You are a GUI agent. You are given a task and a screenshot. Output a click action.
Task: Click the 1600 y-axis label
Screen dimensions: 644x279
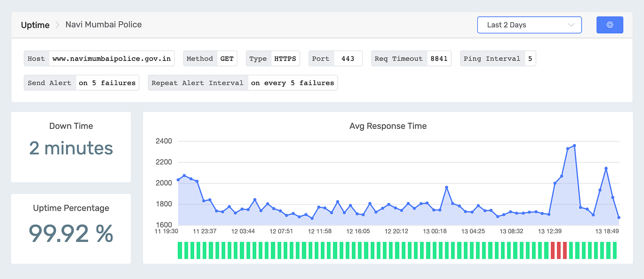tap(163, 225)
